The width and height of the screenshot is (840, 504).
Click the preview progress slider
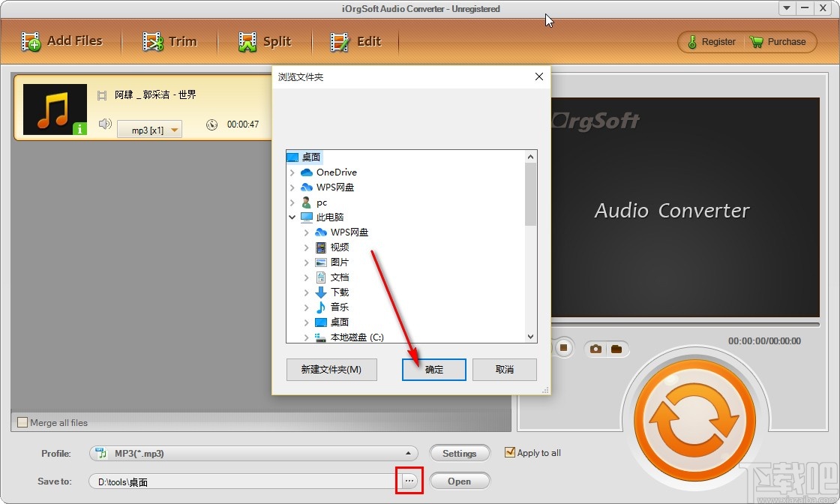coord(685,325)
